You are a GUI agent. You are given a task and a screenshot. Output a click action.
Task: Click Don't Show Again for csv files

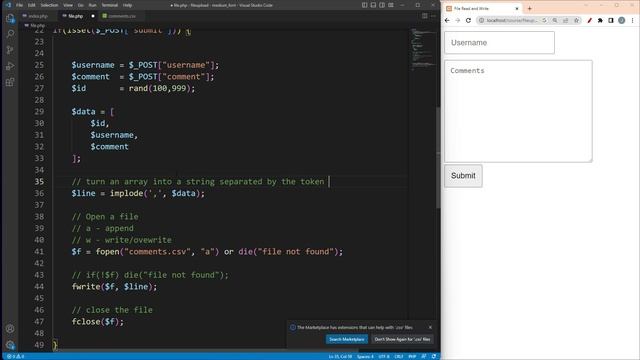click(x=402, y=339)
